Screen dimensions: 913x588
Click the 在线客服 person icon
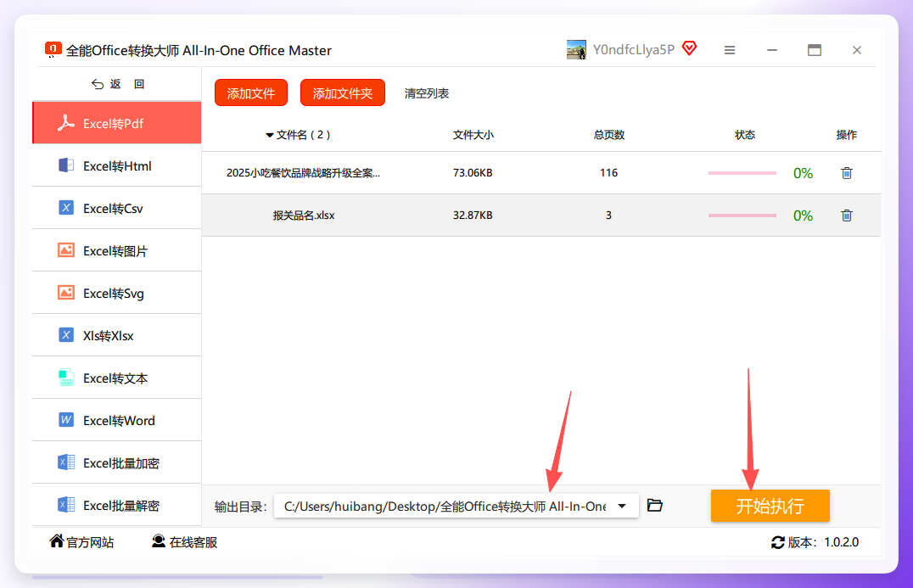coord(159,541)
